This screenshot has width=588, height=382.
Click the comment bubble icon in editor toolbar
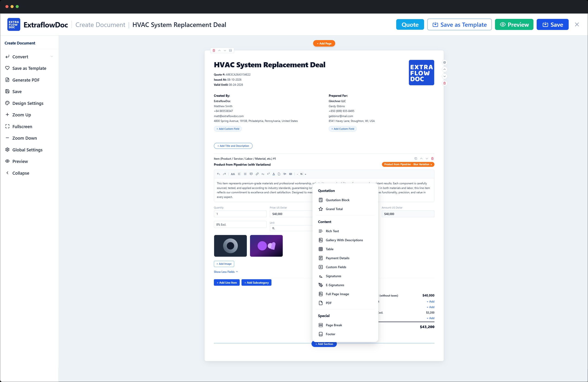[x=251, y=174]
